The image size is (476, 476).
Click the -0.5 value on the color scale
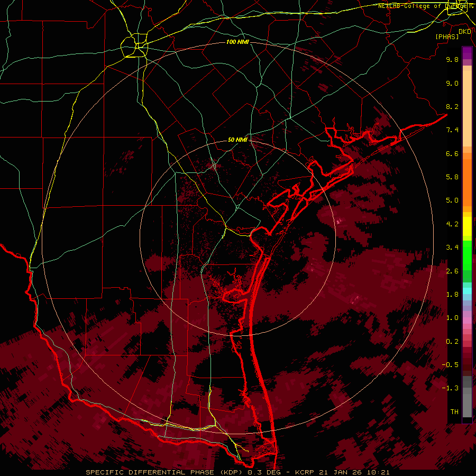(450, 365)
